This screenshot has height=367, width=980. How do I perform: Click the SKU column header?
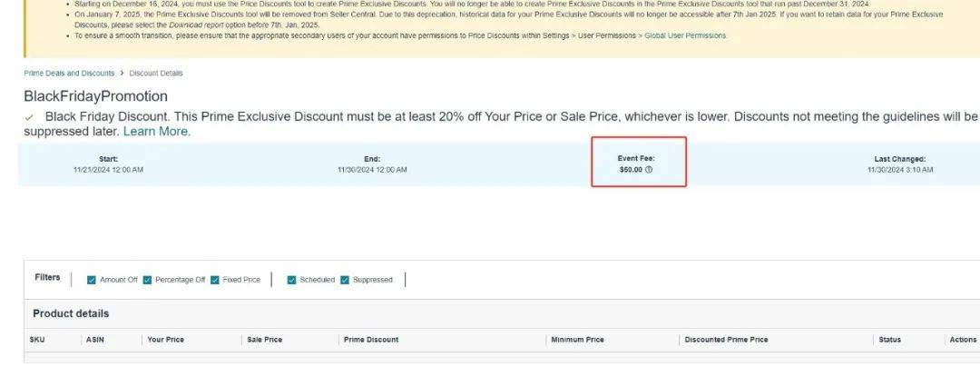[x=37, y=340]
